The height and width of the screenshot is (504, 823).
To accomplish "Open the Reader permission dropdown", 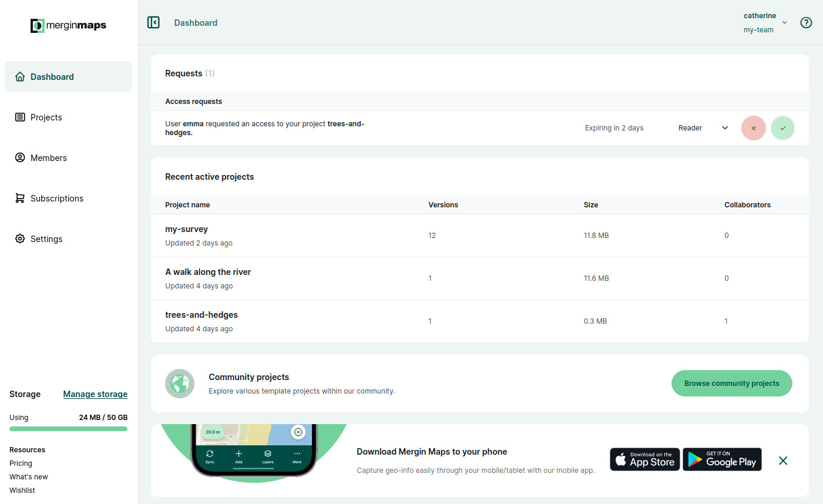I will [703, 128].
